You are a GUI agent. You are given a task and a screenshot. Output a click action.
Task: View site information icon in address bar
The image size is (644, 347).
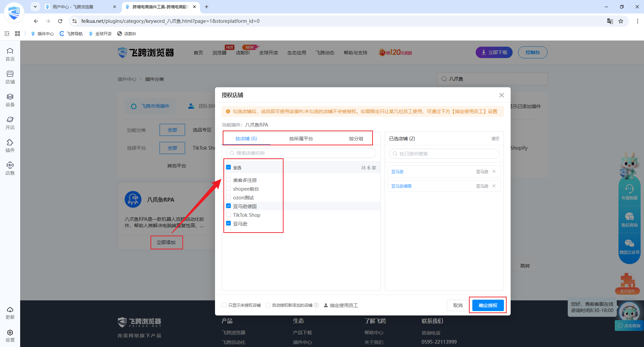tap(75, 21)
